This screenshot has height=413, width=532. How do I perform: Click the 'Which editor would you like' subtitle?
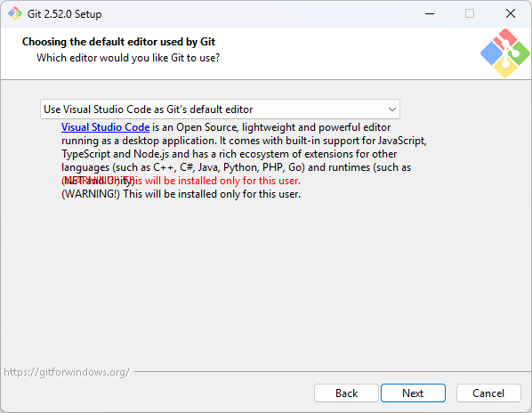[128, 58]
